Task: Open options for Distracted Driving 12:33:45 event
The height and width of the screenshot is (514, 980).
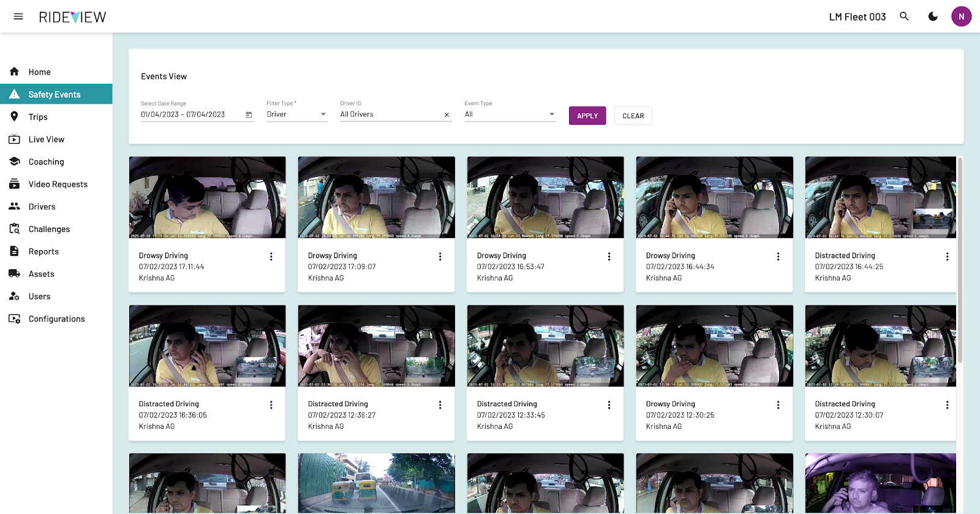Action: pos(609,405)
